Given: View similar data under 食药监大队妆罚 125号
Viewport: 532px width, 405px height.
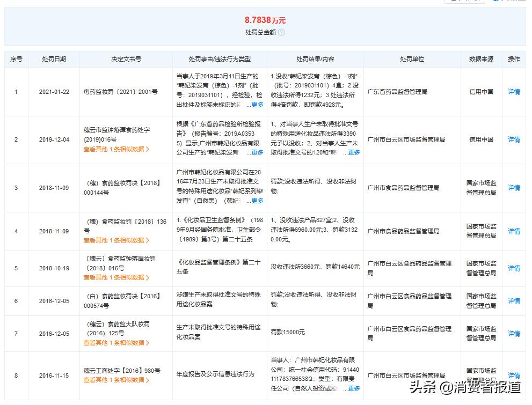Looking at the screenshot, I should click(116, 343).
